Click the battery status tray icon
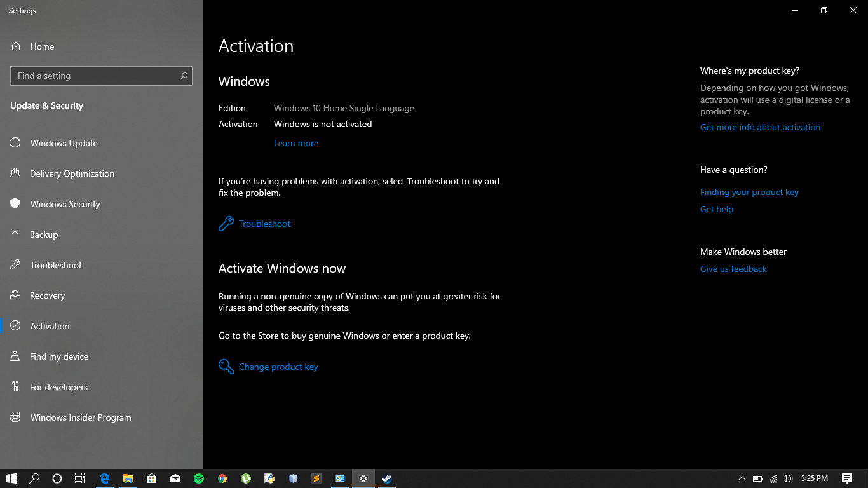 757,478
